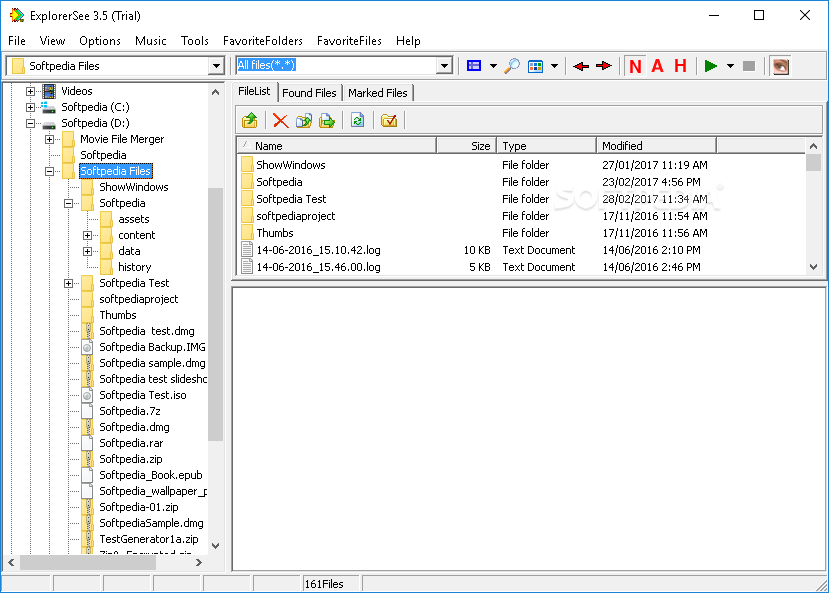829x593 pixels.
Task: Click the view mode list icon in toolbar
Action: click(474, 66)
